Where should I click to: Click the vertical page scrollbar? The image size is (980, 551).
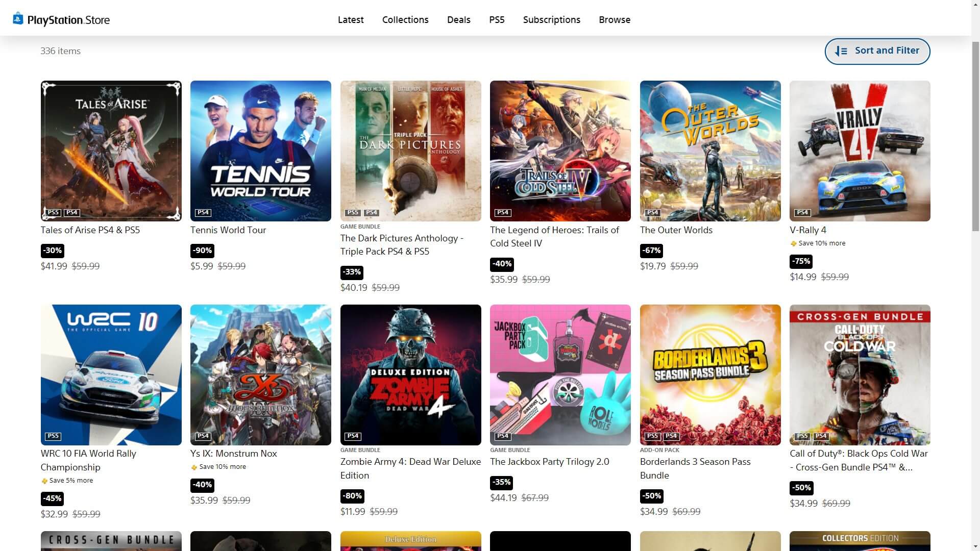point(975,138)
